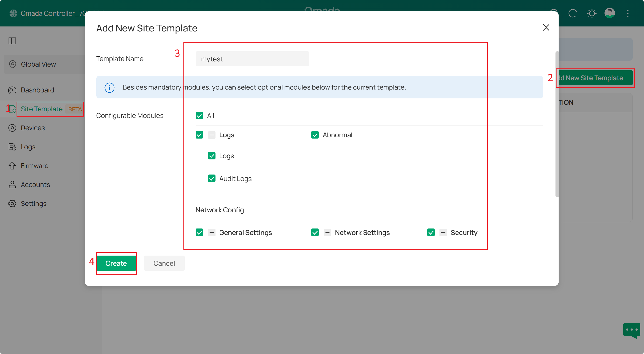Screen dimensions: 644x354
Task: Go to Dashboard in the sidebar
Action: pos(37,90)
